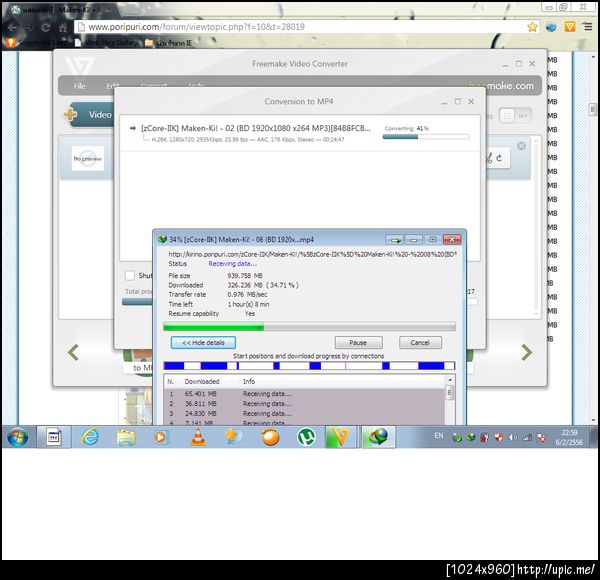Open Windows Explorer from the taskbar

coord(126,437)
